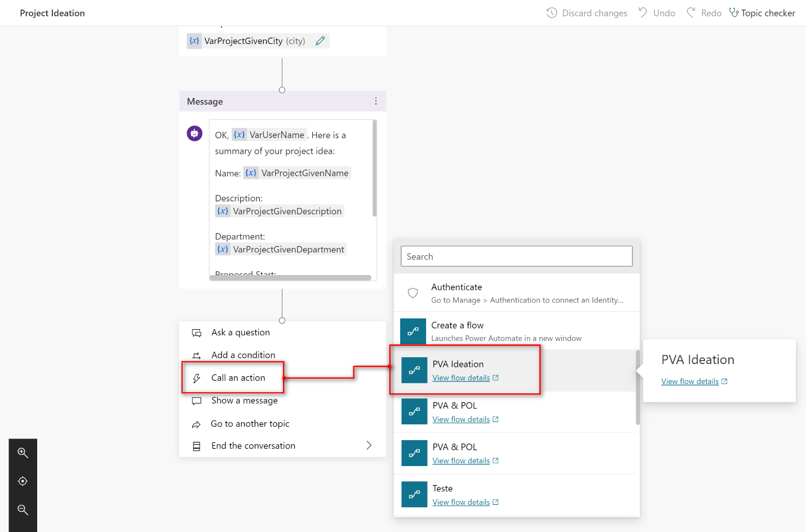
Task: Click the node connector below Message
Action: [282, 321]
